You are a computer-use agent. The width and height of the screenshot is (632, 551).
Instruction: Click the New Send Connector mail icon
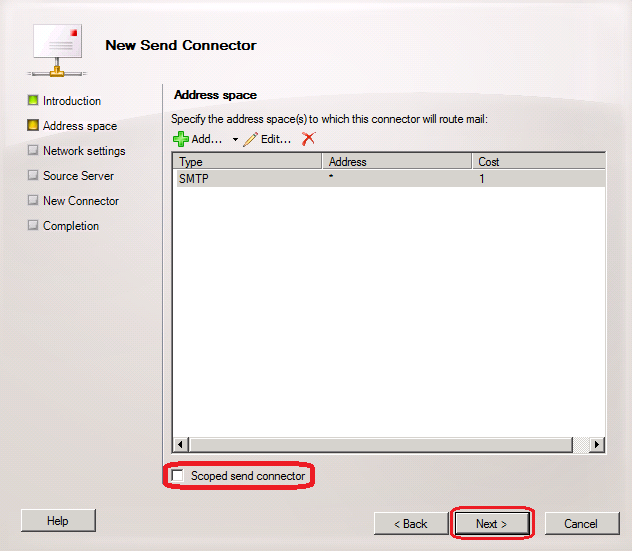click(55, 47)
